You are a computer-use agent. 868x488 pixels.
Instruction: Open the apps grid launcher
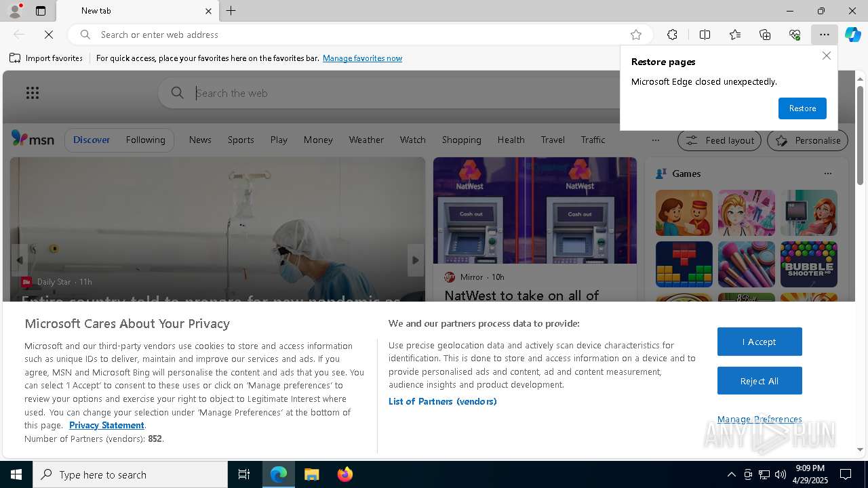33,93
